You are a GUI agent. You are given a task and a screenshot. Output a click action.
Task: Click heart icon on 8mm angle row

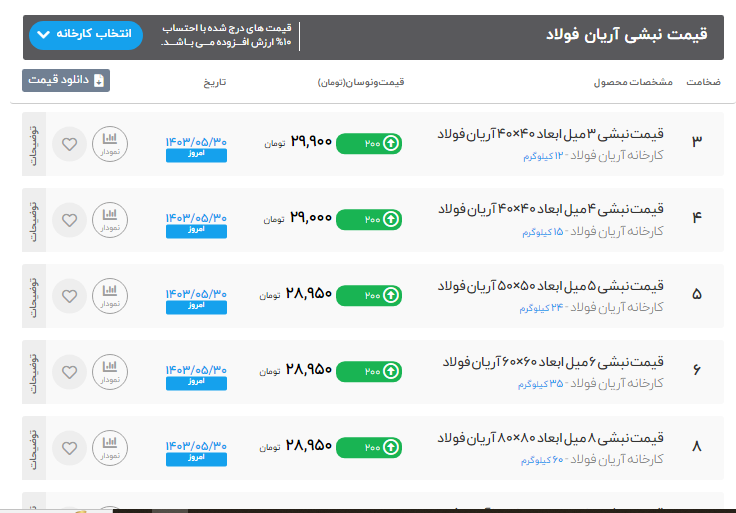(69, 448)
